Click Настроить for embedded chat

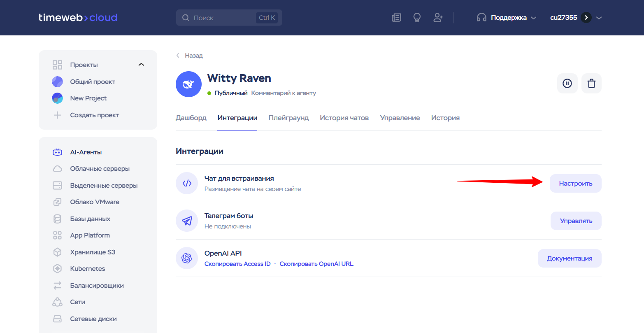pyautogui.click(x=575, y=184)
